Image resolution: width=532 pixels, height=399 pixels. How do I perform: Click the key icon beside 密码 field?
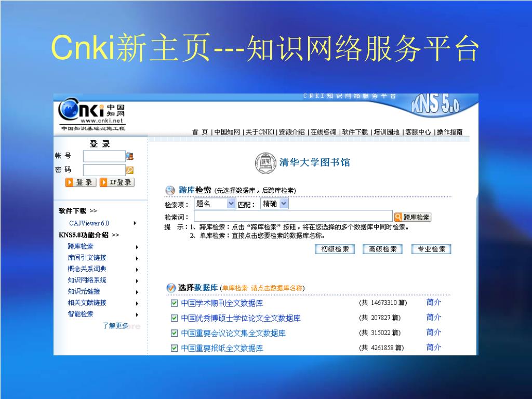tap(129, 170)
